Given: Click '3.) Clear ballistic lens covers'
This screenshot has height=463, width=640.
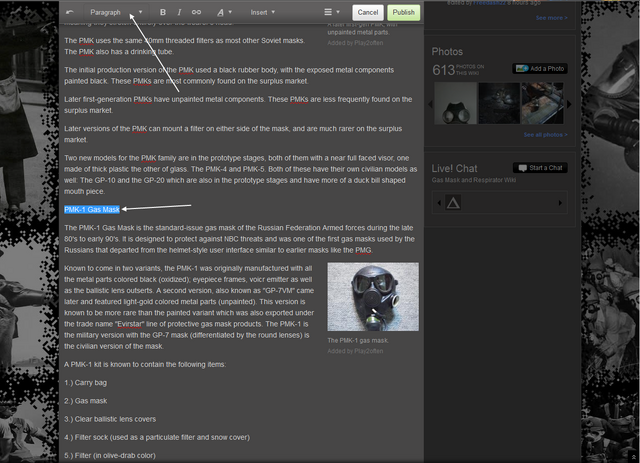Looking at the screenshot, I should pyautogui.click(x=110, y=419).
